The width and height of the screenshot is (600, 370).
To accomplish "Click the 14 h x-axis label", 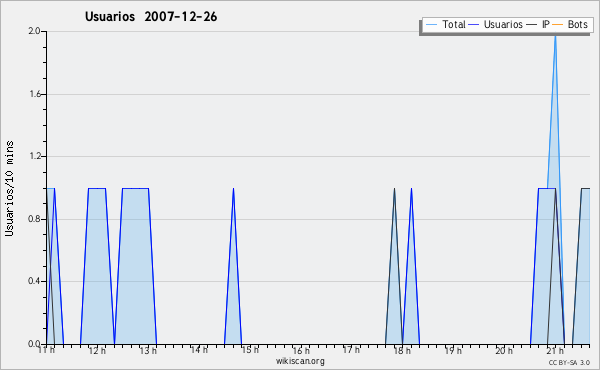I will [199, 349].
